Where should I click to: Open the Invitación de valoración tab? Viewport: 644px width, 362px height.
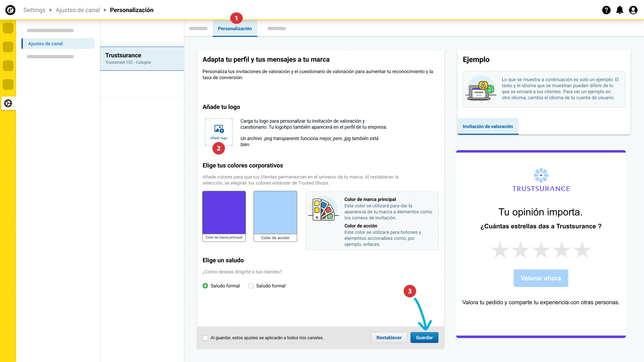pos(488,126)
